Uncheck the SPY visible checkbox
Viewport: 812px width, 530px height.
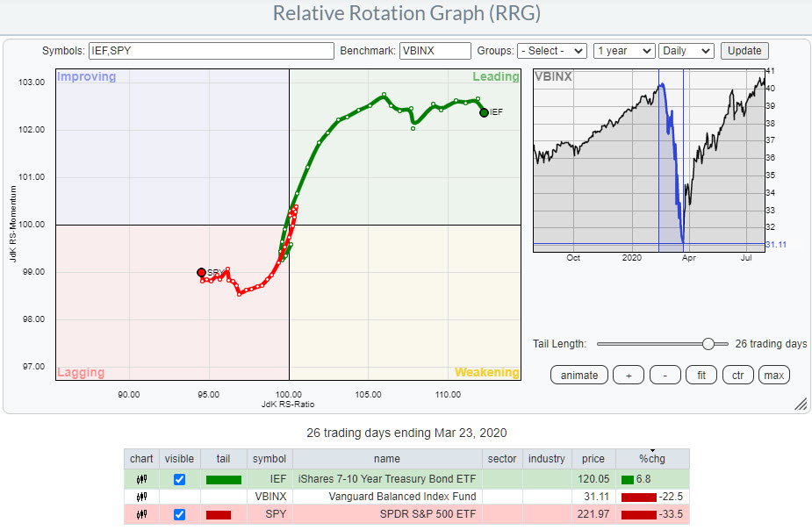point(180,515)
